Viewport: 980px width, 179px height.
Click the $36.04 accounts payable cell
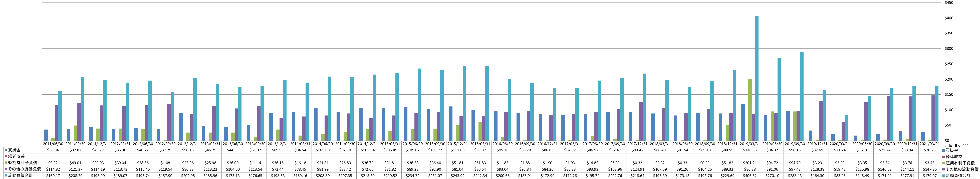(53, 150)
